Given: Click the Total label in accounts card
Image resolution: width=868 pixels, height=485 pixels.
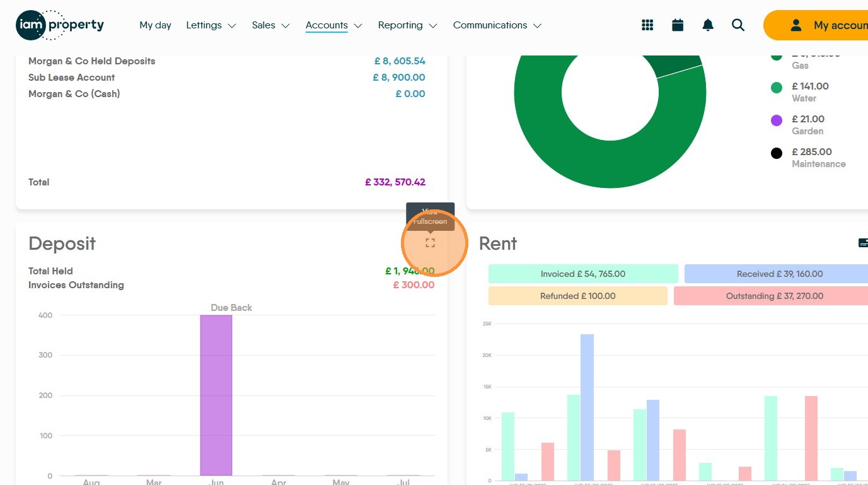Looking at the screenshot, I should click(39, 182).
